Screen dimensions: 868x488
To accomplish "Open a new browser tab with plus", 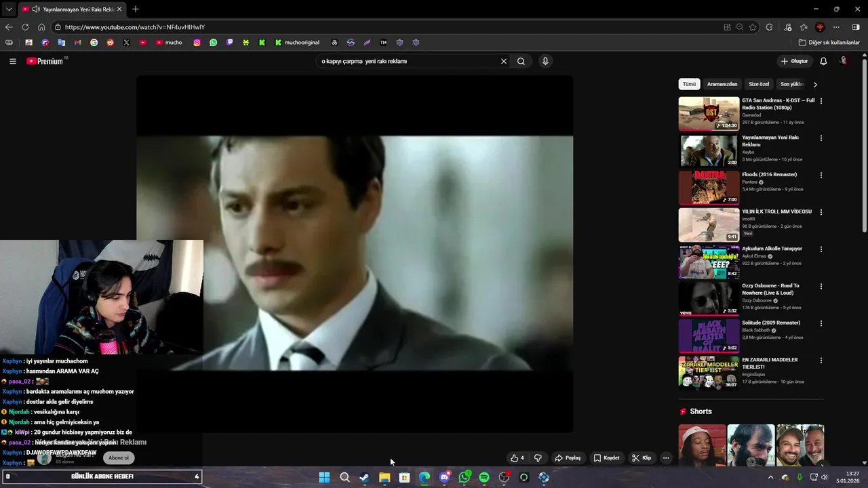I will click(x=136, y=9).
